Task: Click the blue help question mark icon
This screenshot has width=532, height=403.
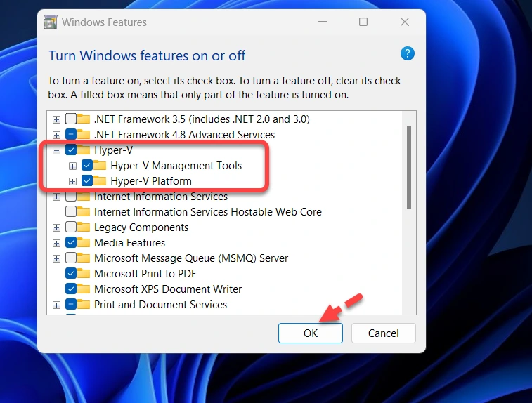Action: (x=407, y=53)
